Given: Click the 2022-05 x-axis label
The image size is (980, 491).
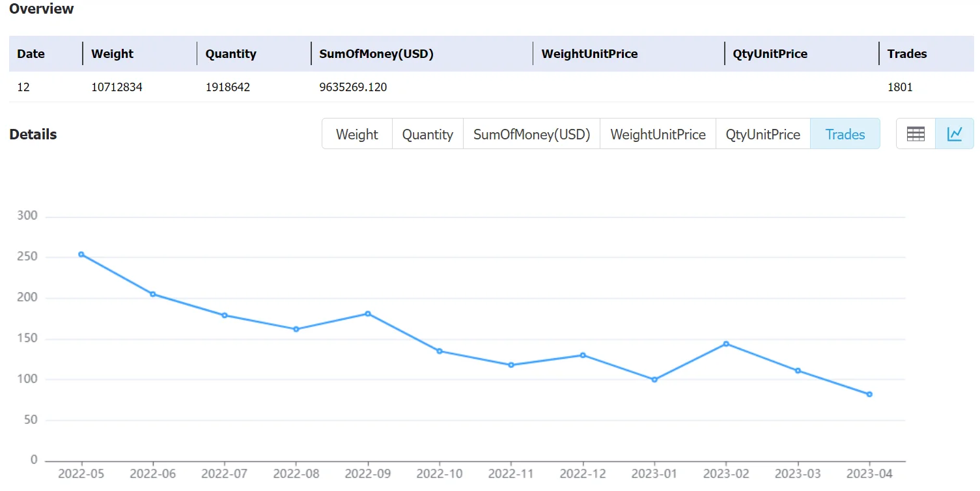Looking at the screenshot, I should click(81, 473).
